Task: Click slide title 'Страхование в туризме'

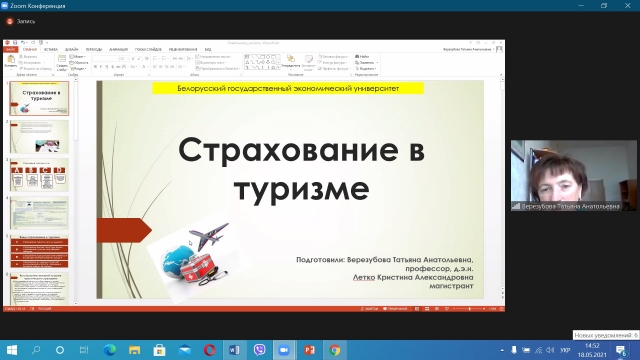Action: 301,169
